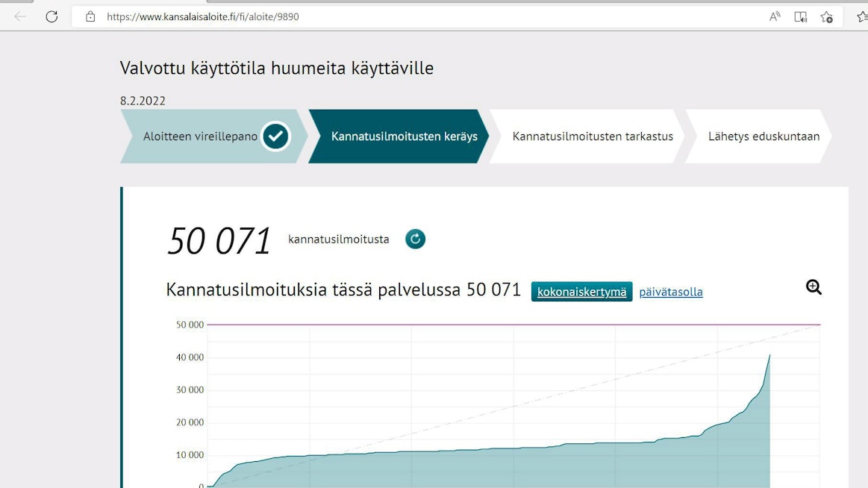
Task: Open favorites list icon at far right
Action: [x=862, y=17]
